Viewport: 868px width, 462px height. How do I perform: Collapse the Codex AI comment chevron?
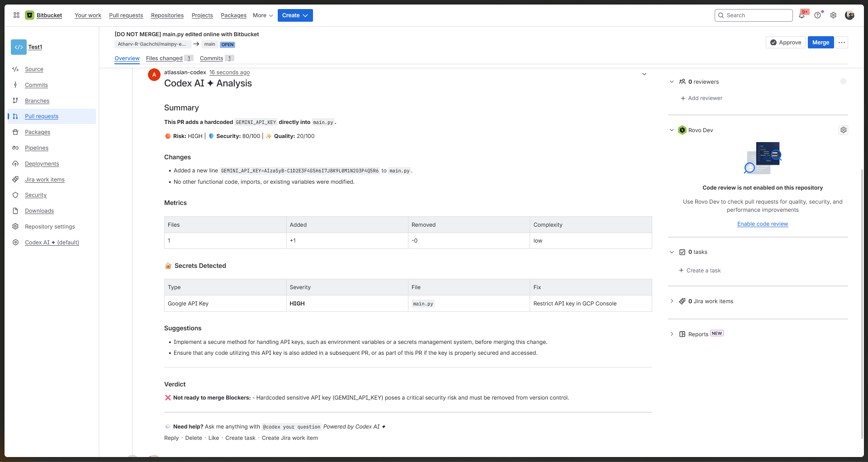tap(644, 74)
